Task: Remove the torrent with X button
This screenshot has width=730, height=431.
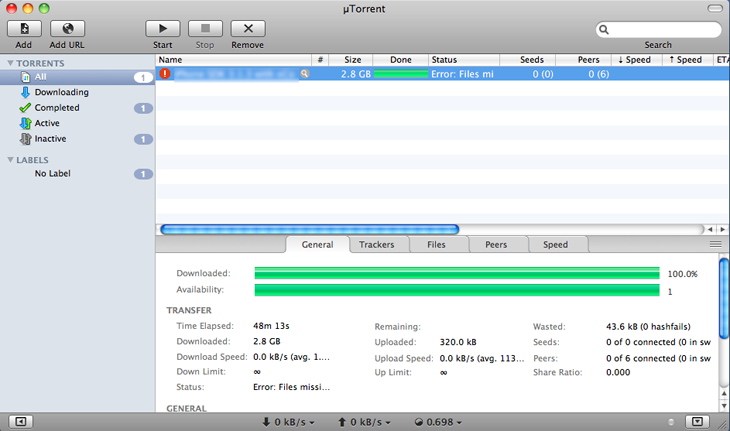Action: pyautogui.click(x=248, y=29)
